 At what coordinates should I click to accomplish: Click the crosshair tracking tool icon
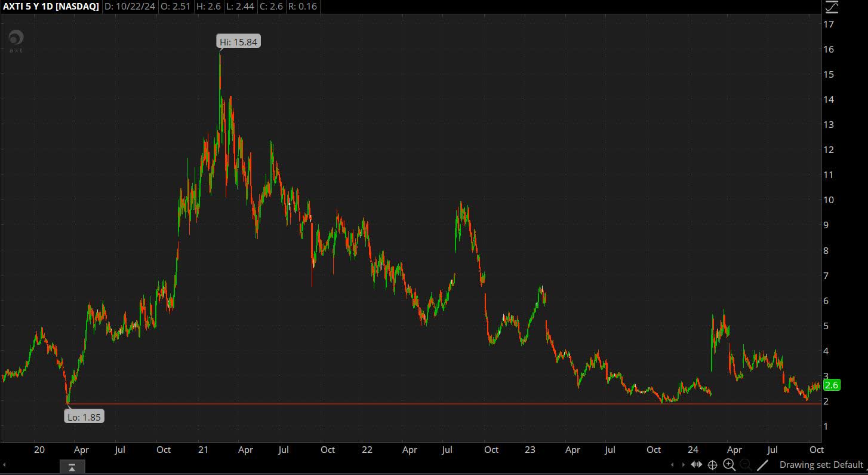(x=713, y=464)
